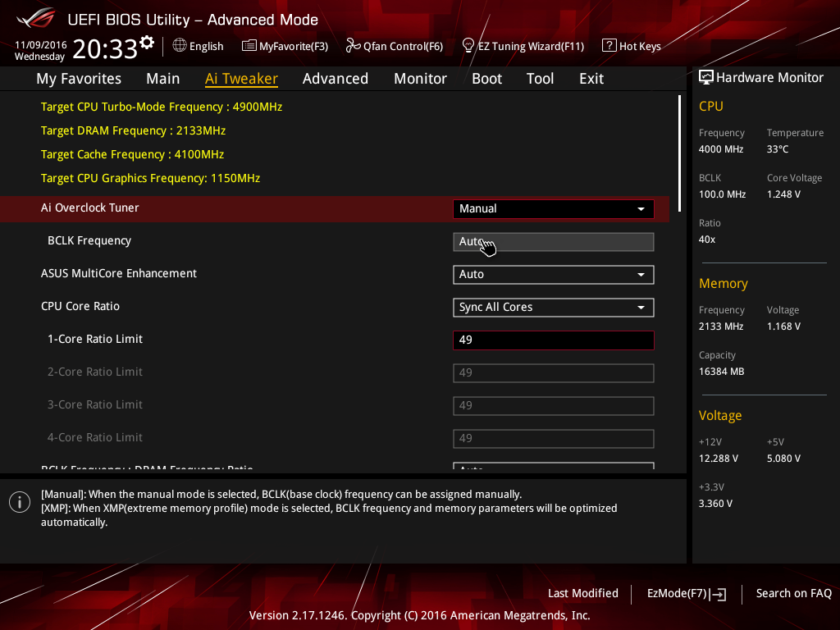Click the 4-Core Ratio Limit field
This screenshot has height=630, width=840.
coord(554,438)
